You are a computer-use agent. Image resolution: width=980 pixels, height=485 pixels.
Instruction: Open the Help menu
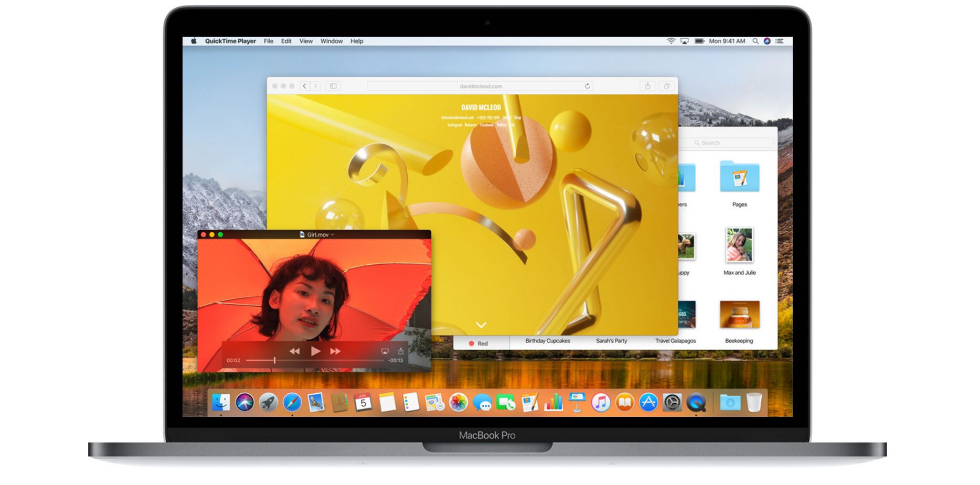point(357,41)
